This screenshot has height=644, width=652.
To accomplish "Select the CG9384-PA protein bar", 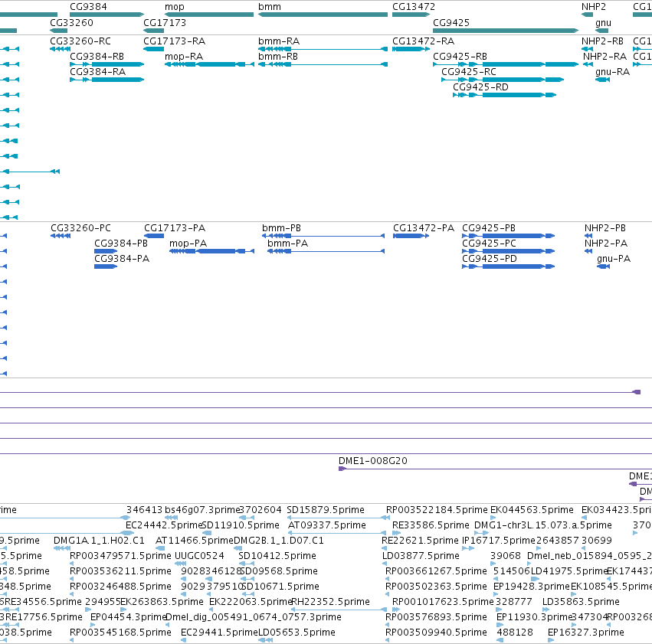I will [x=106, y=266].
